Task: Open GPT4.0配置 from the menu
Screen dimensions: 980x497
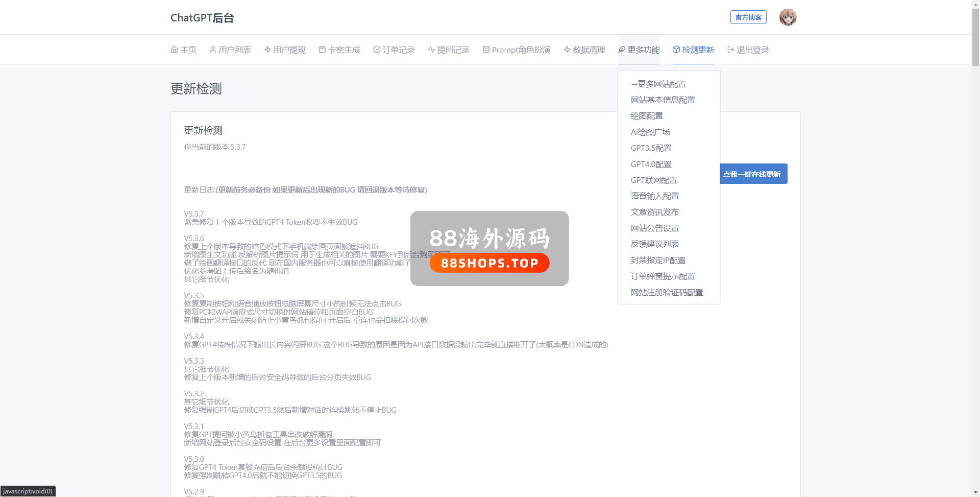Action: [651, 164]
